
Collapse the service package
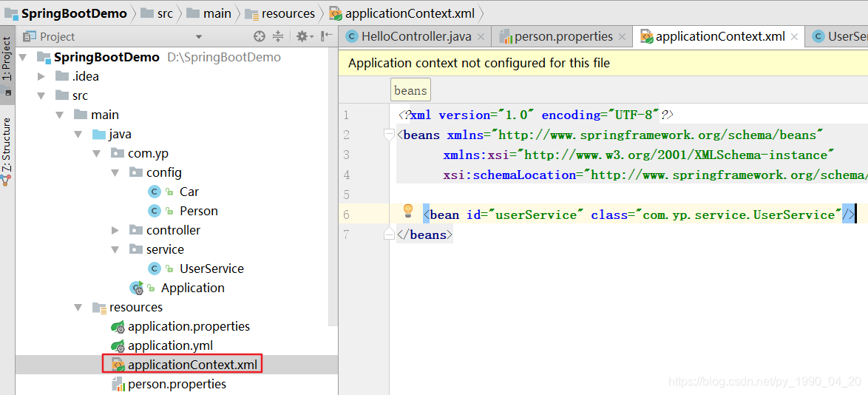[115, 249]
